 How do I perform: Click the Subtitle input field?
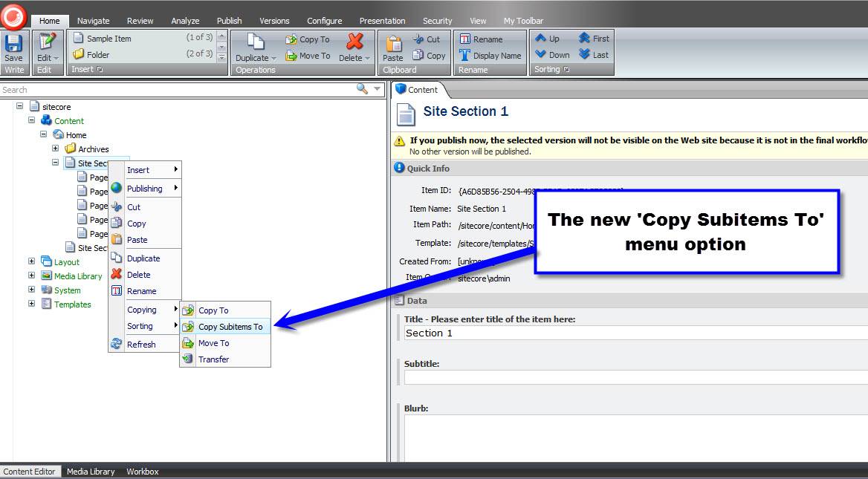[x=635, y=377]
